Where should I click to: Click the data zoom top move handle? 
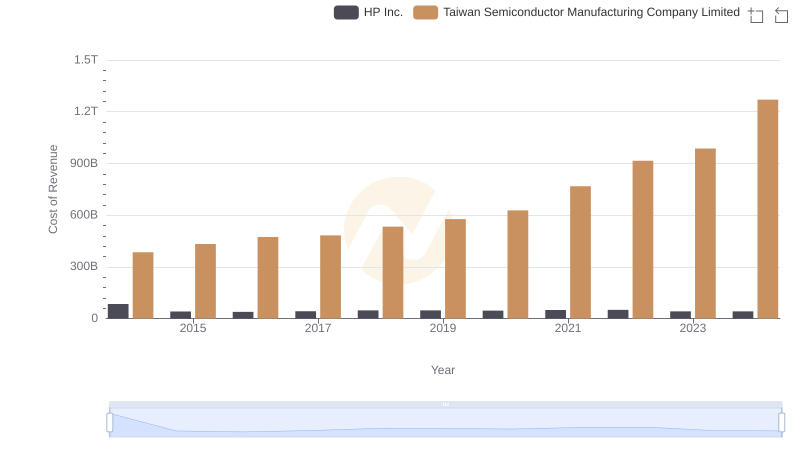pyautogui.click(x=445, y=404)
